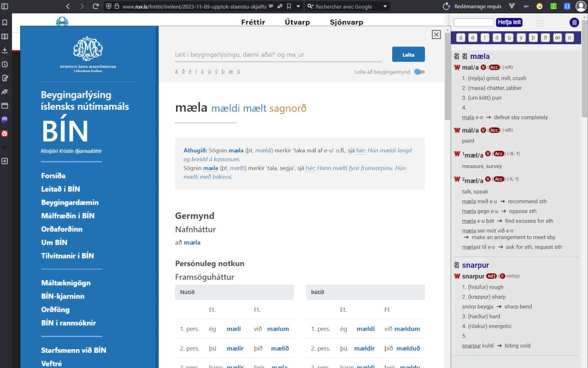Add a new web panel

[x=5, y=161]
